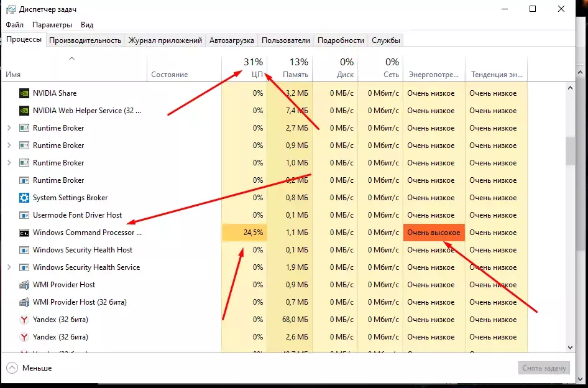This screenshot has width=588, height=388.
Task: Click the Task Manager title bar icon
Action: pyautogui.click(x=11, y=9)
